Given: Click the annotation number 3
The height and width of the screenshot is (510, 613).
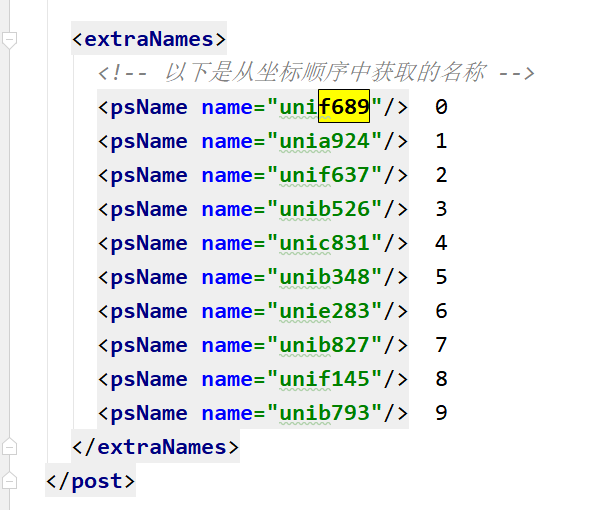Looking at the screenshot, I should tap(441, 209).
